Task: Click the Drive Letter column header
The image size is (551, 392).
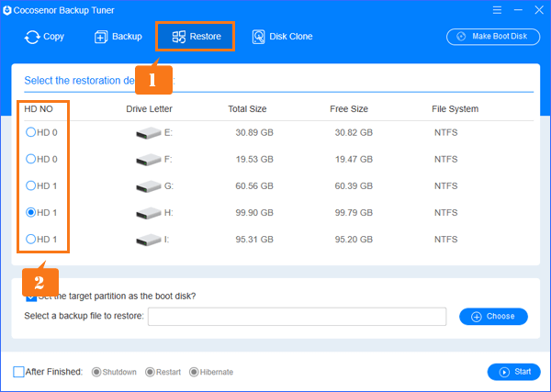Action: pyautogui.click(x=149, y=109)
